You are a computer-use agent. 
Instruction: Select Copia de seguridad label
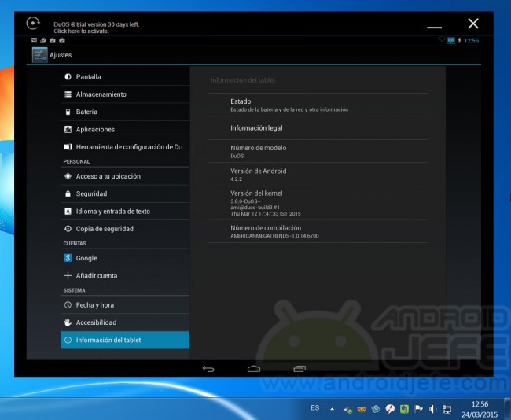(105, 229)
